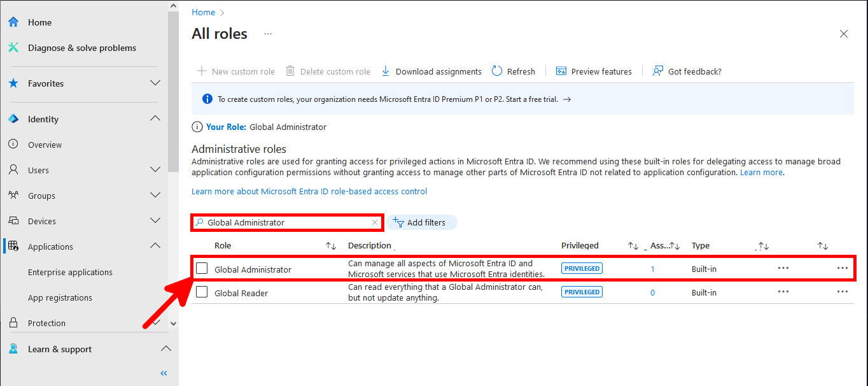Click the Download assignments icon

[x=385, y=71]
